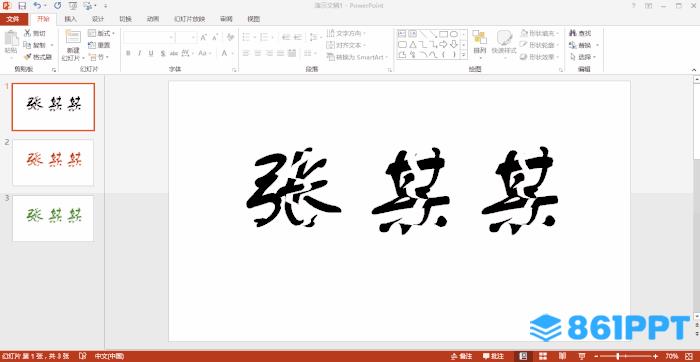
Task: Click the Bullets list icon
Action: pyautogui.click(x=246, y=37)
